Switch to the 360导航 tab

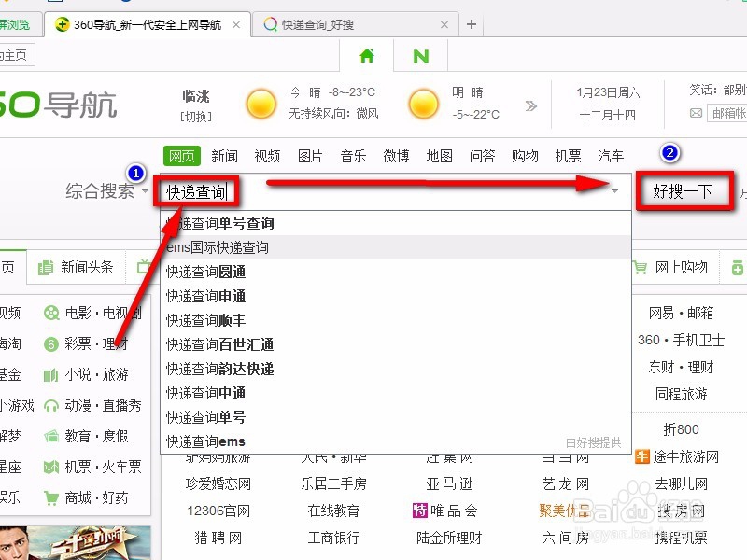pos(148,25)
